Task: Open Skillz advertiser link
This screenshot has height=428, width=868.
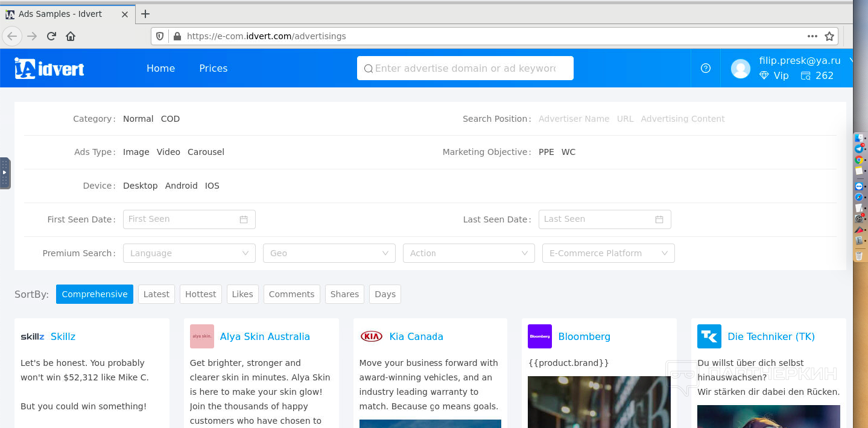Action: tap(63, 336)
